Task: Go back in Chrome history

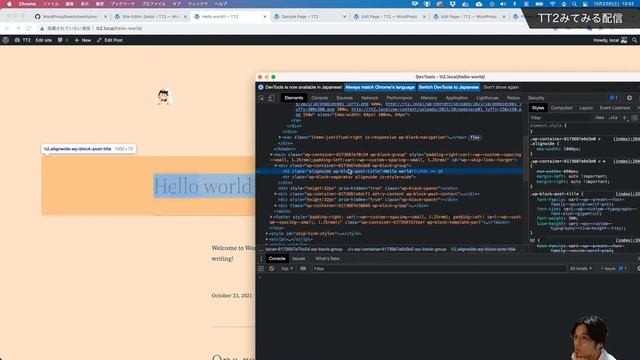Action: pyautogui.click(x=7, y=28)
